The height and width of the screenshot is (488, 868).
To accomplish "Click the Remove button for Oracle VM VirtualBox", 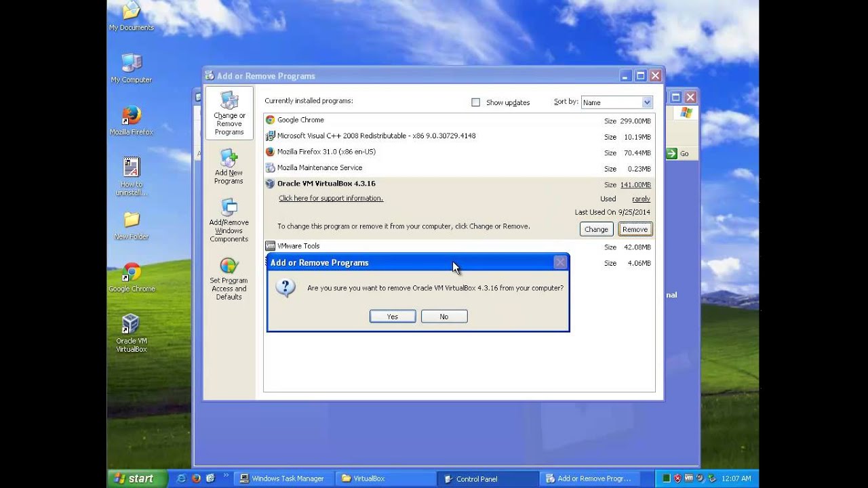I will (635, 229).
